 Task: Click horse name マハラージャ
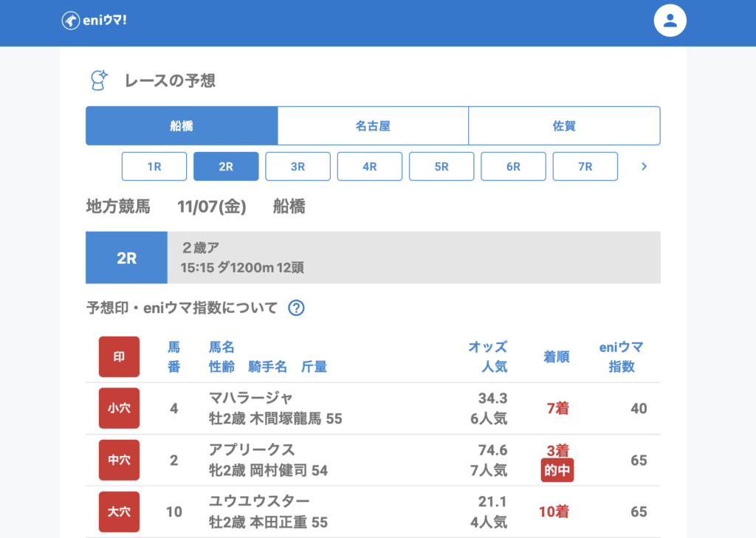(251, 399)
